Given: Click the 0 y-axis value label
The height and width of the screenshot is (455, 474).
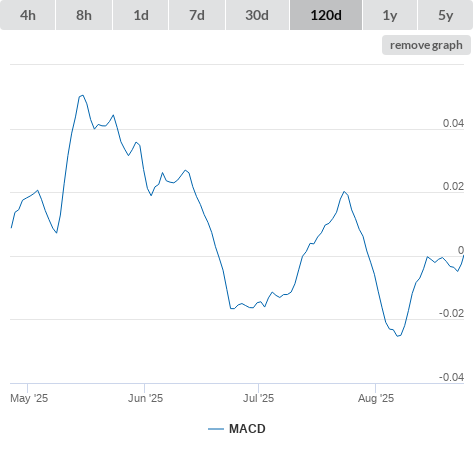Looking at the screenshot, I should pos(461,250).
